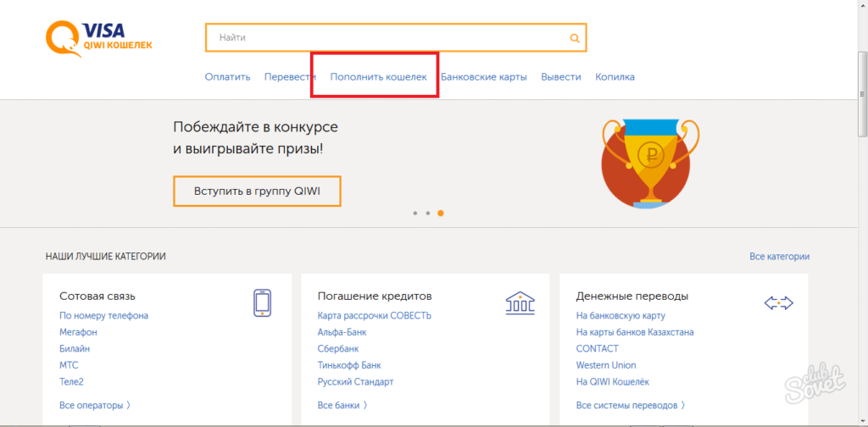Open the Оплатить menu item
The height and width of the screenshot is (427, 868).
coord(227,77)
